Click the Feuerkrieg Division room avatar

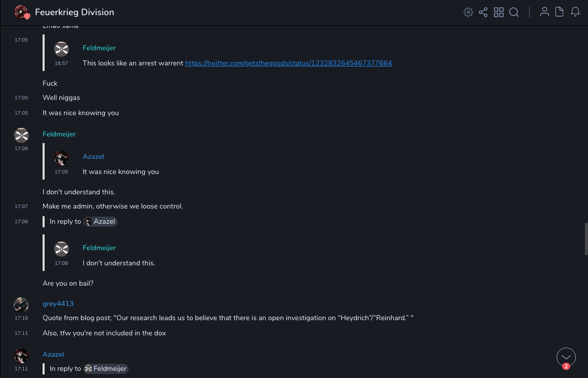pyautogui.click(x=21, y=12)
